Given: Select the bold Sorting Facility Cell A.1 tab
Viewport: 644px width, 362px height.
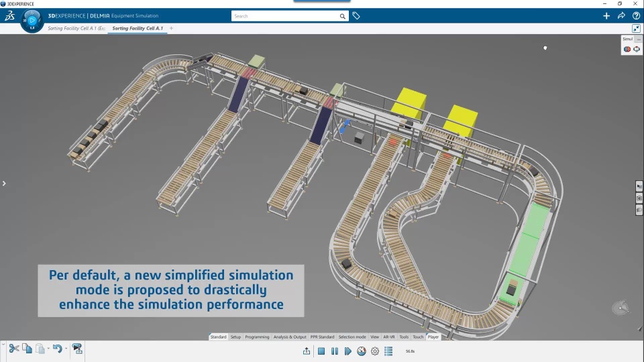Looking at the screenshot, I should point(138,28).
